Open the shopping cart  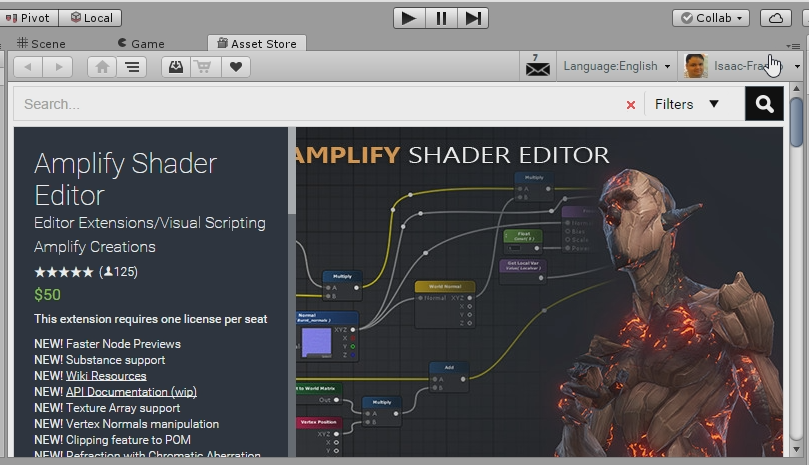pyautogui.click(x=205, y=67)
